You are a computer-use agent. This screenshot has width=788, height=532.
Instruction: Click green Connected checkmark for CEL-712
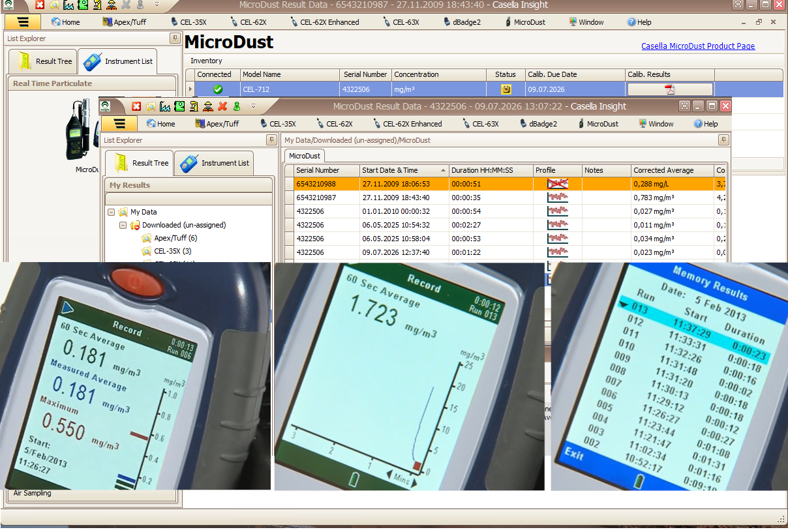pos(218,89)
